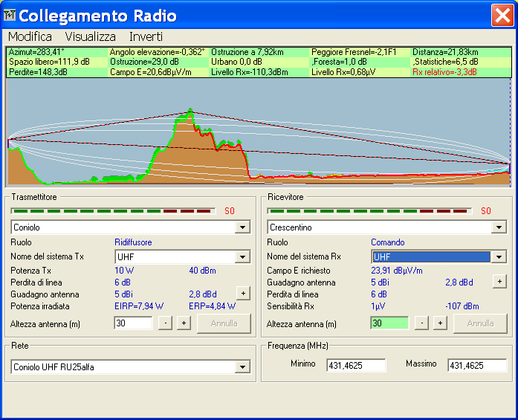518x420 pixels.
Task: Click the plus button beside receiver Guadagno antenna
Action: 499,282
